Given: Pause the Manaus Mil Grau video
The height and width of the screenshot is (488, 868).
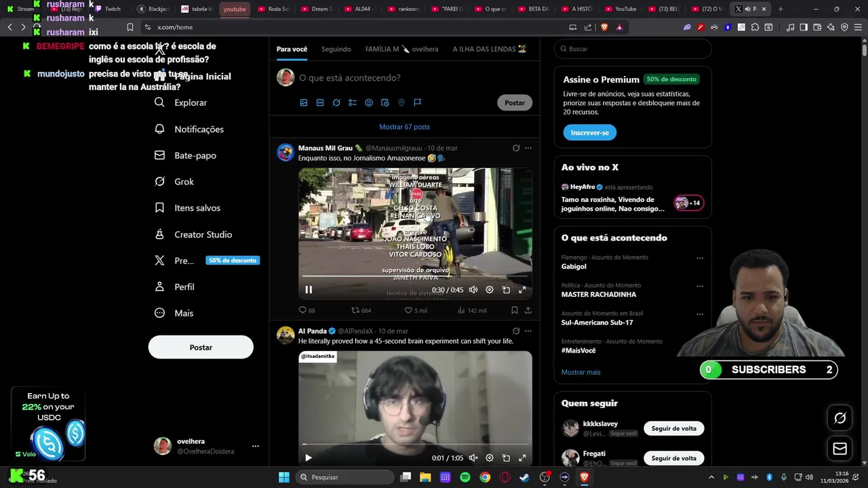Looking at the screenshot, I should coord(309,289).
